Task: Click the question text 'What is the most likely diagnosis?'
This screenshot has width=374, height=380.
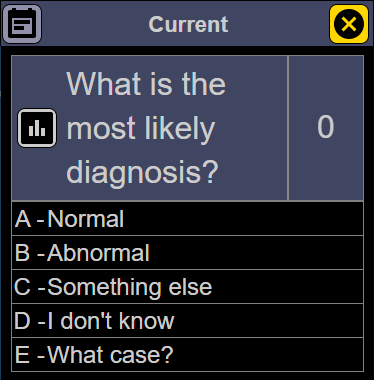Action: click(146, 128)
